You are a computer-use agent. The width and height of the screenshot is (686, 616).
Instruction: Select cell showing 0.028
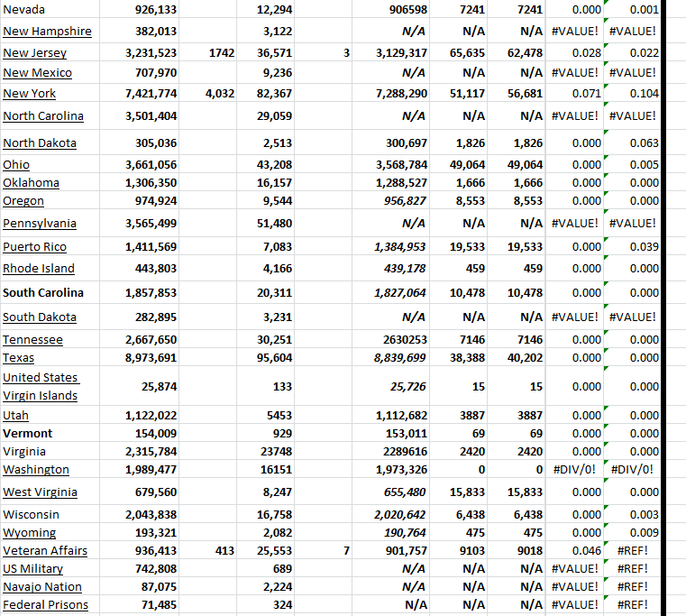click(x=574, y=53)
